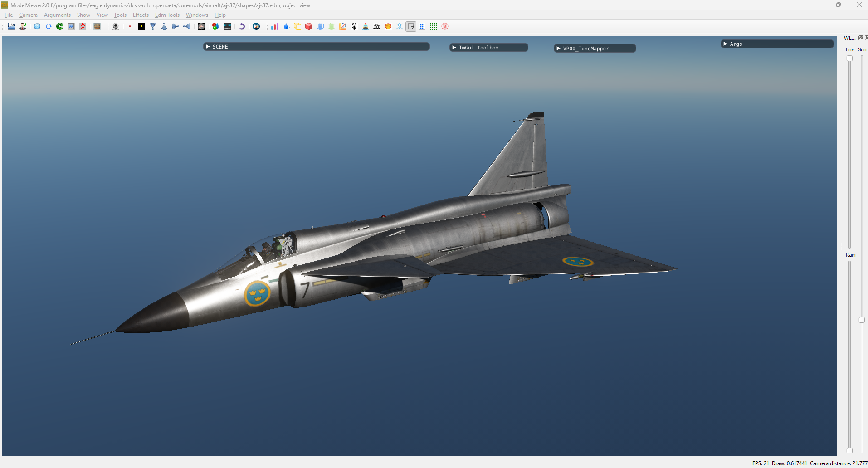Click the open model file icon
The height and width of the screenshot is (468, 868).
click(x=11, y=26)
